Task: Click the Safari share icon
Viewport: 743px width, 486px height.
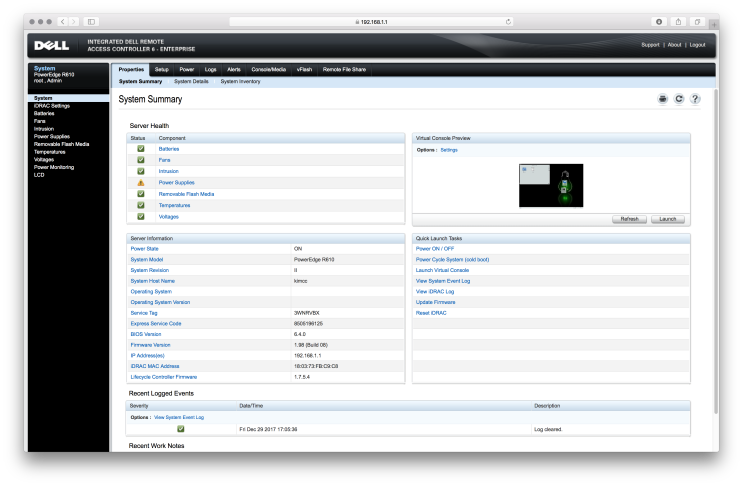Action: click(679, 21)
